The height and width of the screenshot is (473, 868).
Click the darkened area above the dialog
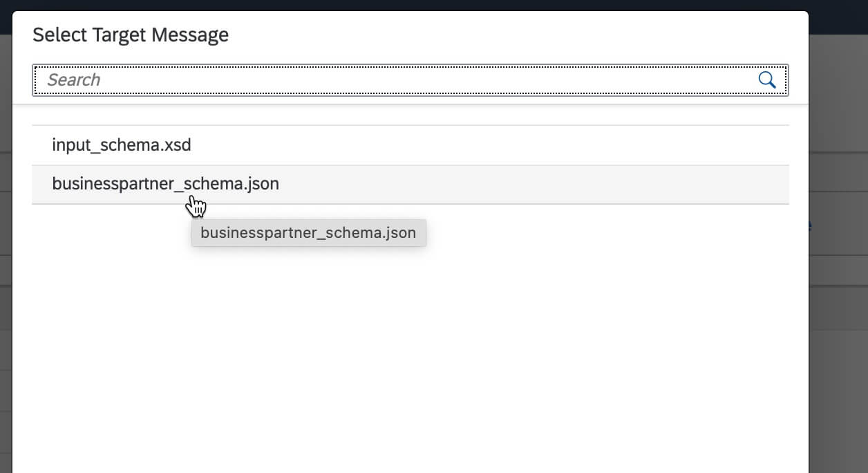tap(415, 5)
